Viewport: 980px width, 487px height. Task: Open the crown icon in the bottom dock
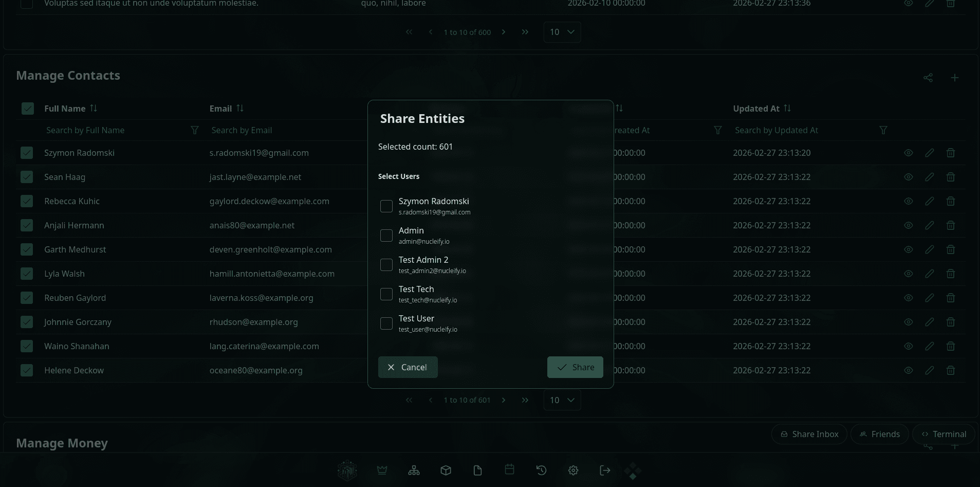point(382,470)
